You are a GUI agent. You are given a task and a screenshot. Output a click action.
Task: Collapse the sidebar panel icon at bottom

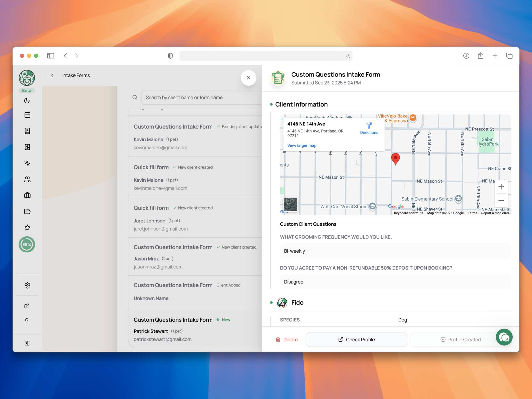point(27,343)
